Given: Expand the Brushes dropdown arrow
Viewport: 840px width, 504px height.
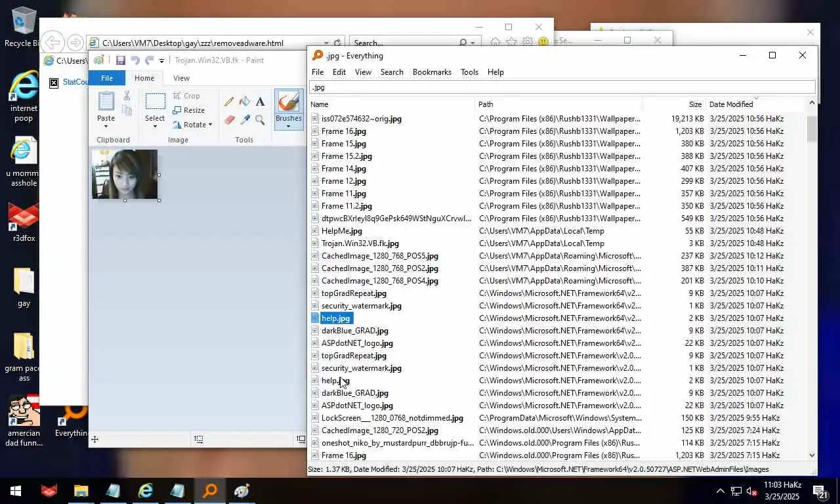Looking at the screenshot, I should click(289, 126).
